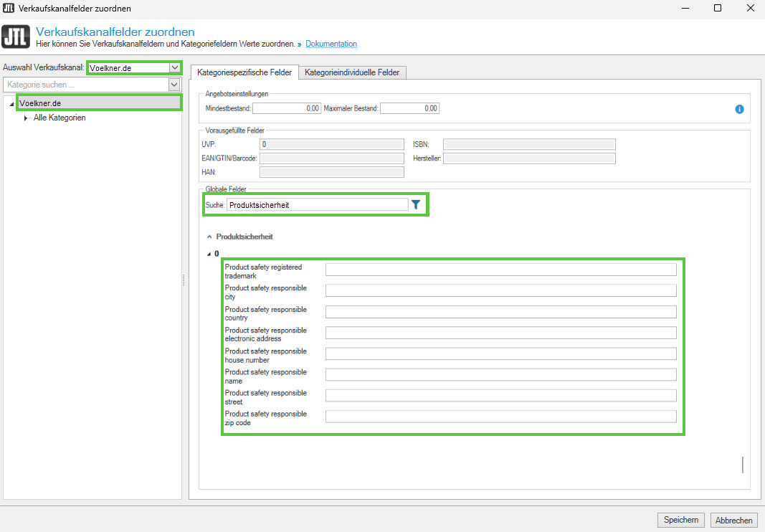Click the Maximaler Bestand input field
This screenshot has width=765, height=532.
click(409, 108)
